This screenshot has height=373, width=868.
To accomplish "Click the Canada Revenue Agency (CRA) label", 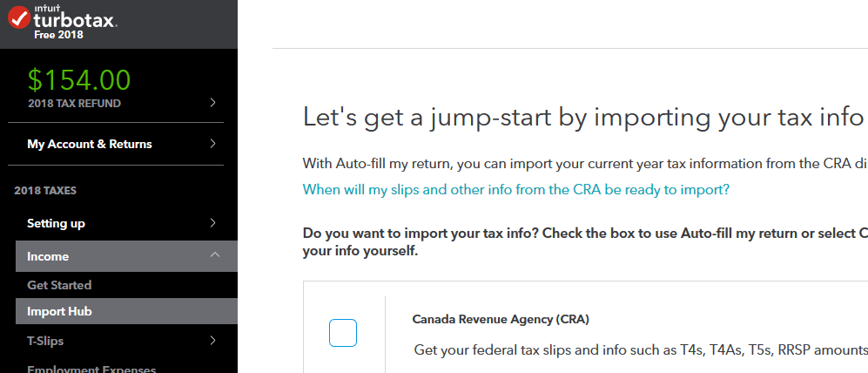I will point(501,319).
